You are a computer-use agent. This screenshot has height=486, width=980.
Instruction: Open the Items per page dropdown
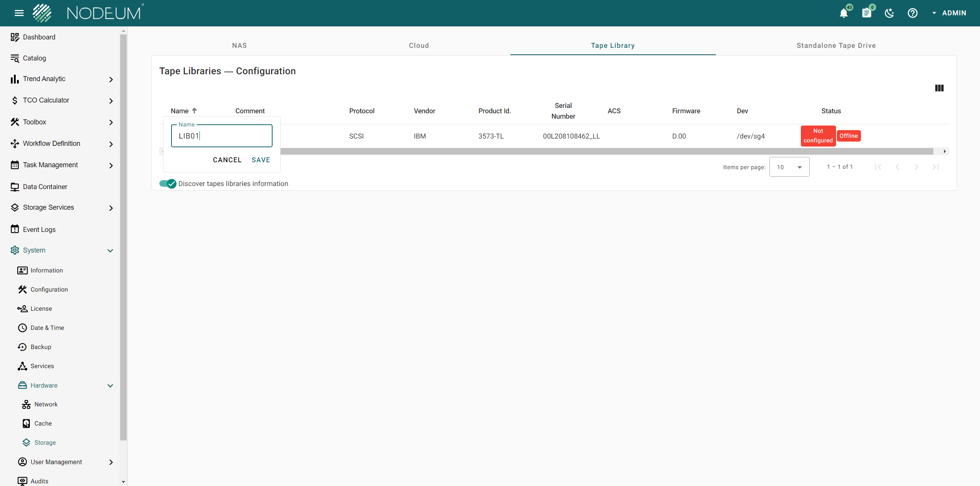tap(789, 167)
